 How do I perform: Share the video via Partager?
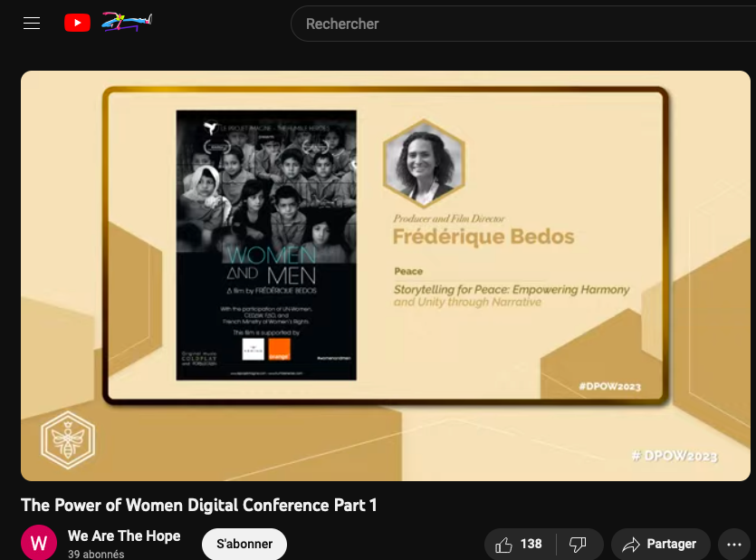[661, 545]
